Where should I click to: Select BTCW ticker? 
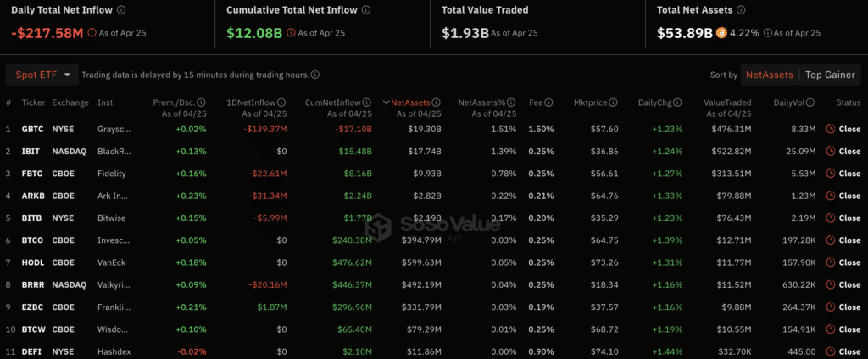click(x=33, y=329)
